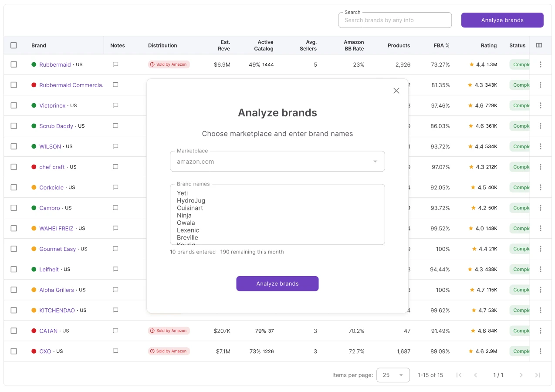Open the note icon for Scrub Daddy

115,126
